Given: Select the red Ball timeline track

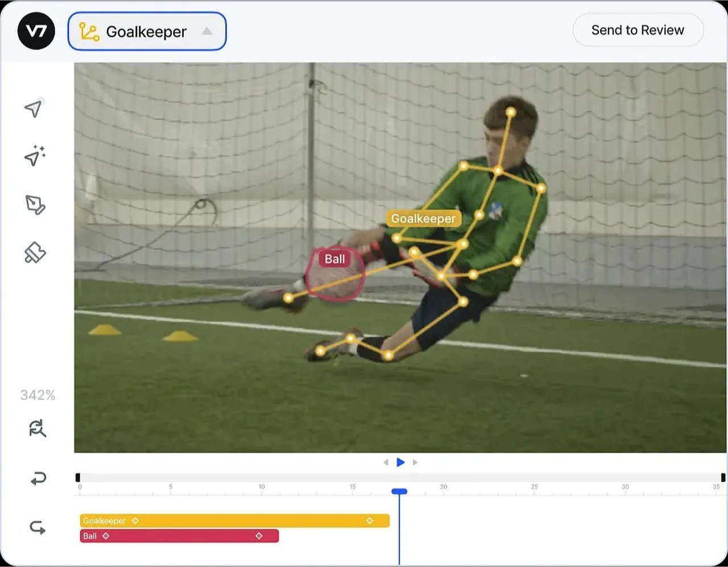Looking at the screenshot, I should point(179,536).
